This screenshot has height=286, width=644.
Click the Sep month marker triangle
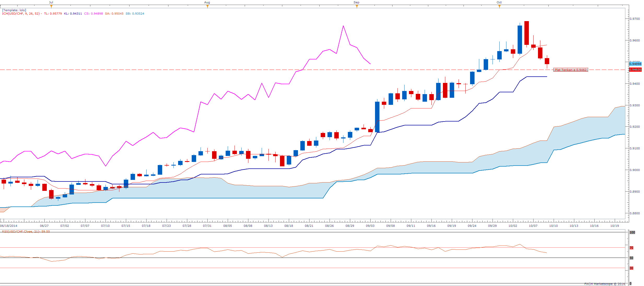pyautogui.click(x=357, y=6)
